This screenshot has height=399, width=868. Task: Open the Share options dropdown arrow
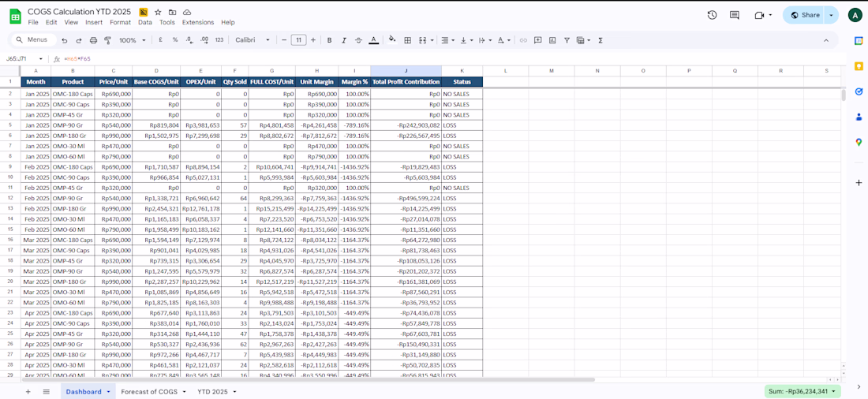click(832, 15)
